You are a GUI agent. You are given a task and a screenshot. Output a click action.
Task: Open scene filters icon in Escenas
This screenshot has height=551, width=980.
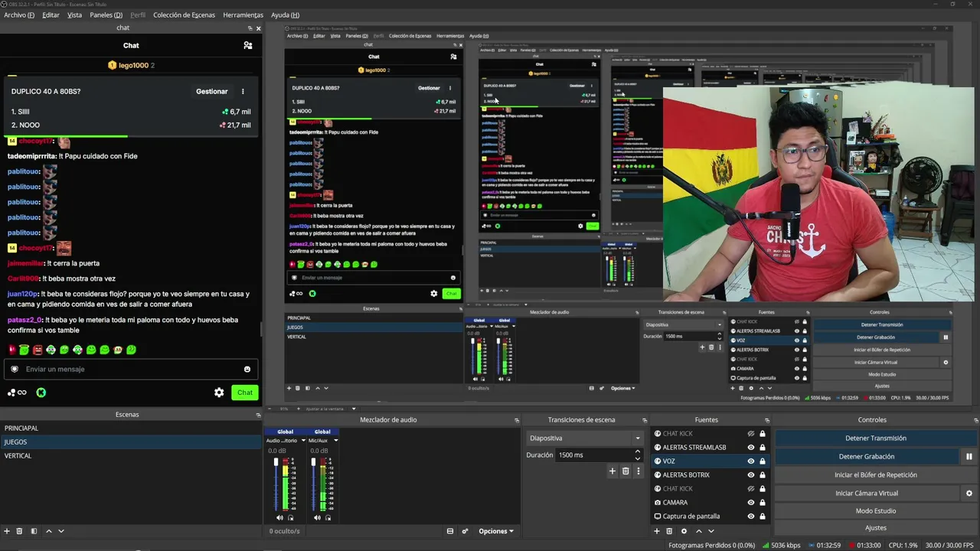tap(34, 531)
